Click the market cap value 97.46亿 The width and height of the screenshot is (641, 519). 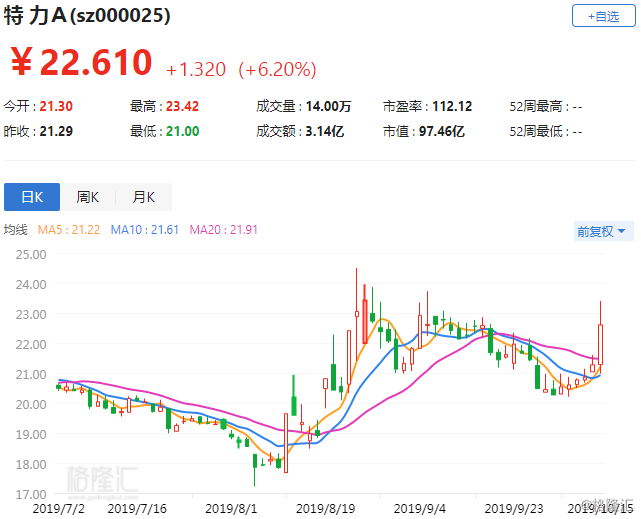[x=442, y=131]
